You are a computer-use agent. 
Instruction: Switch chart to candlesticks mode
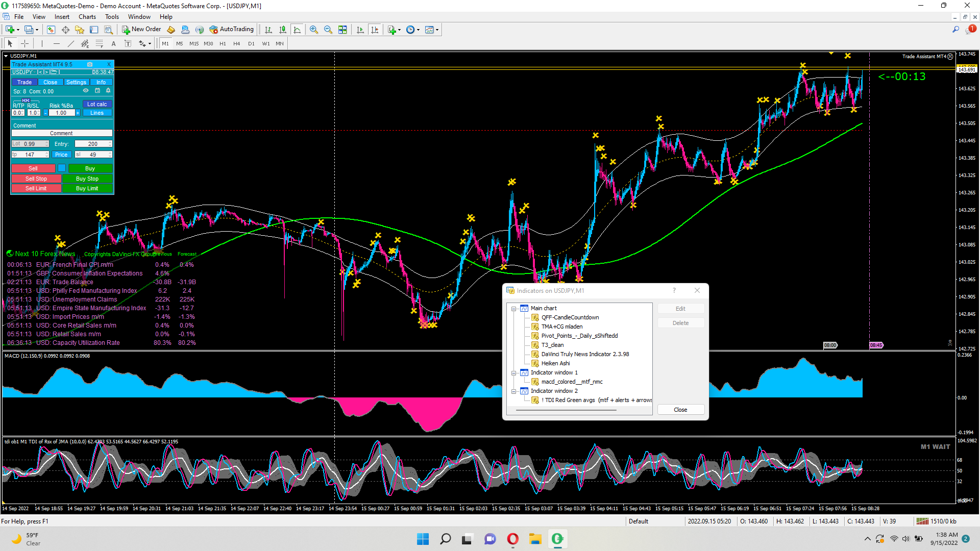(x=283, y=30)
